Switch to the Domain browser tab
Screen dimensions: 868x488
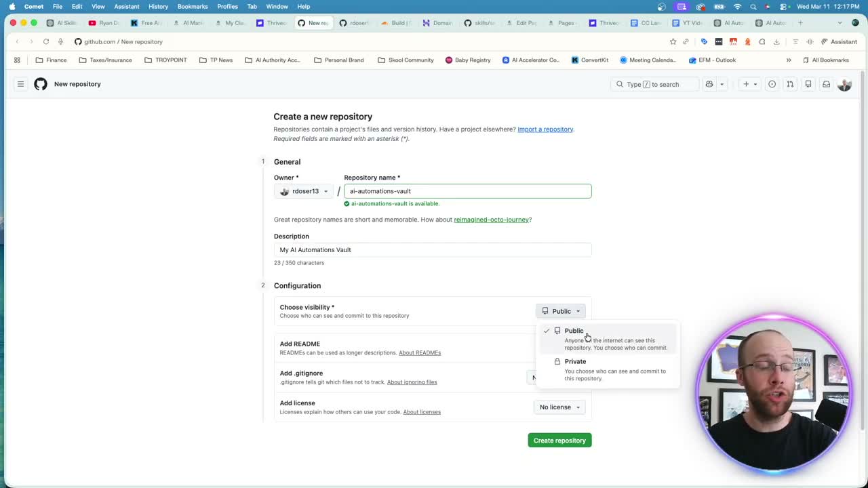437,22
